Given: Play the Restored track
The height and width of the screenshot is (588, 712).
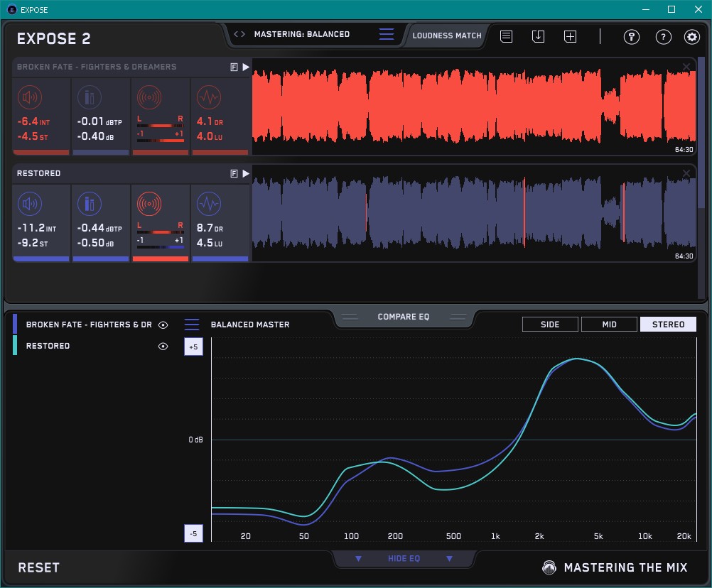Looking at the screenshot, I should click(x=246, y=173).
